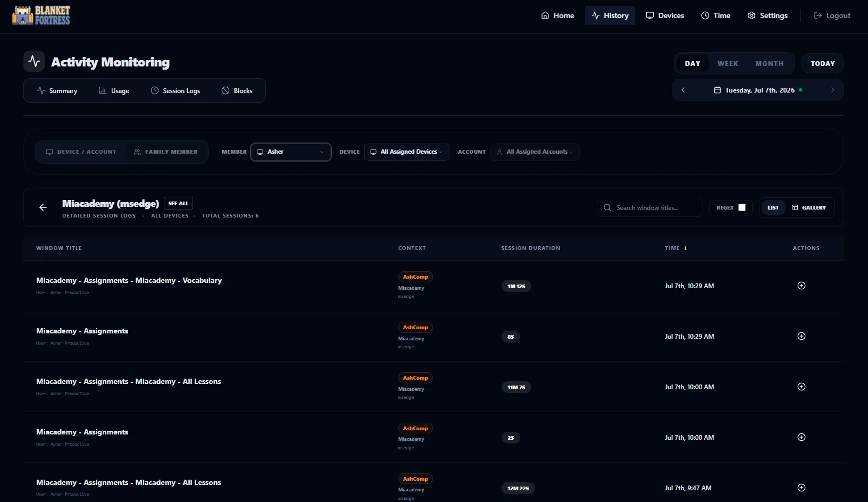Switch to List view
The image size is (868, 502).
[773, 207]
